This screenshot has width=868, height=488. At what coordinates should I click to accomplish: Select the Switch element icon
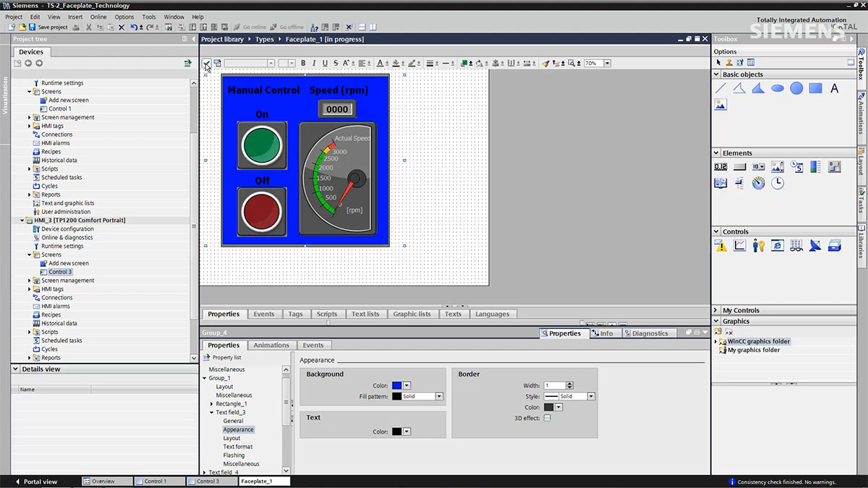(834, 167)
